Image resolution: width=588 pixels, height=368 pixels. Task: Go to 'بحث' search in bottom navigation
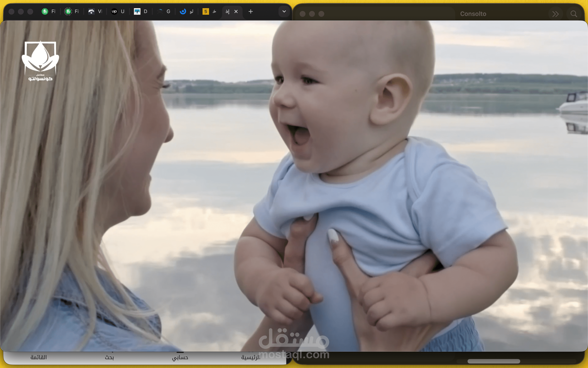(109, 357)
